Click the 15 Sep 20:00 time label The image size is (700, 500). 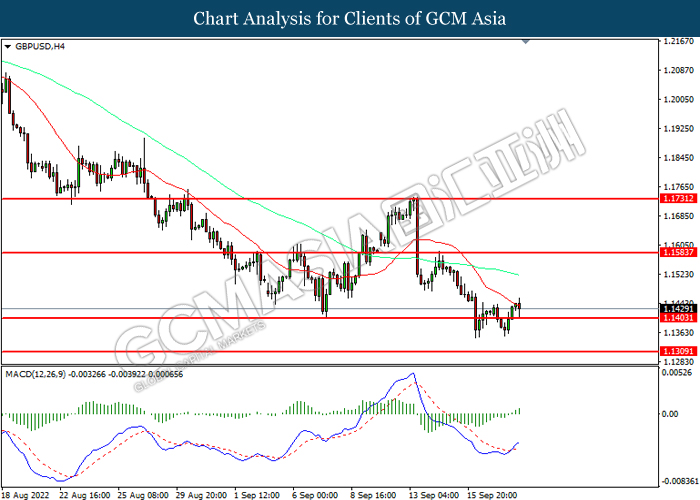(492, 495)
